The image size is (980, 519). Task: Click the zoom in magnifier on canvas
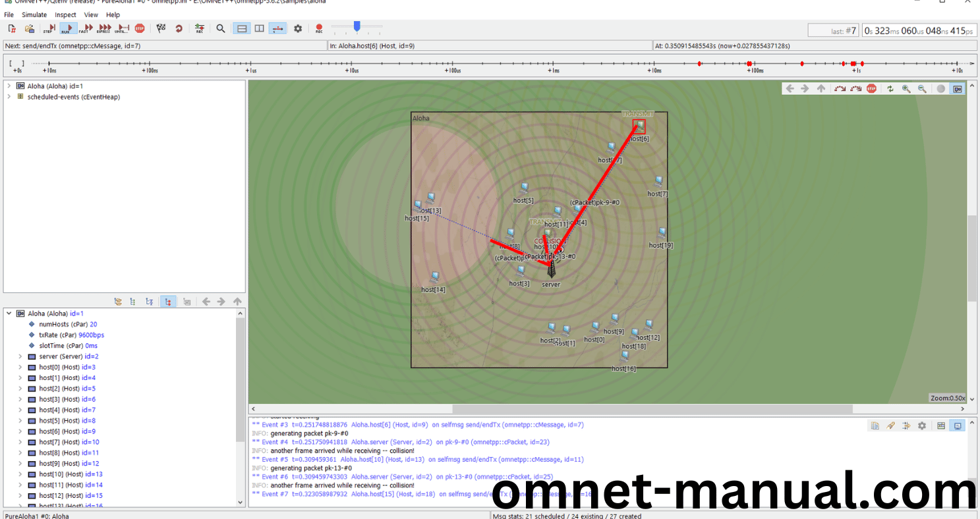click(906, 88)
